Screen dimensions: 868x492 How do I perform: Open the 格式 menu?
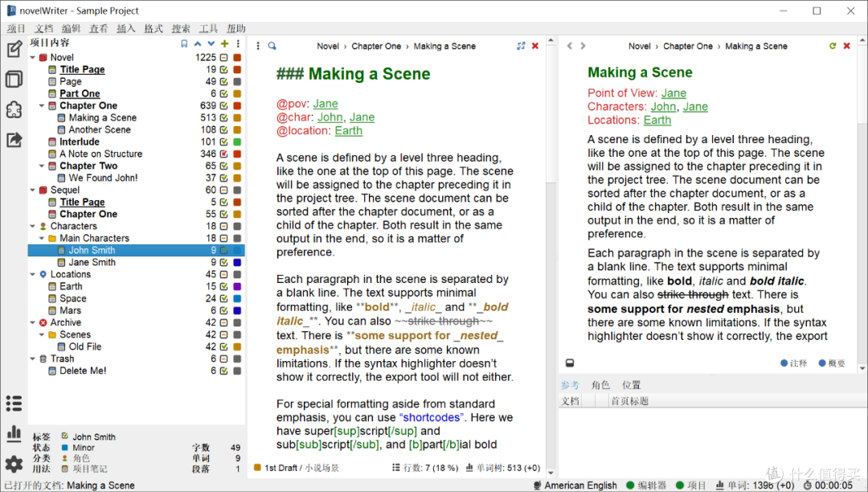click(x=154, y=28)
